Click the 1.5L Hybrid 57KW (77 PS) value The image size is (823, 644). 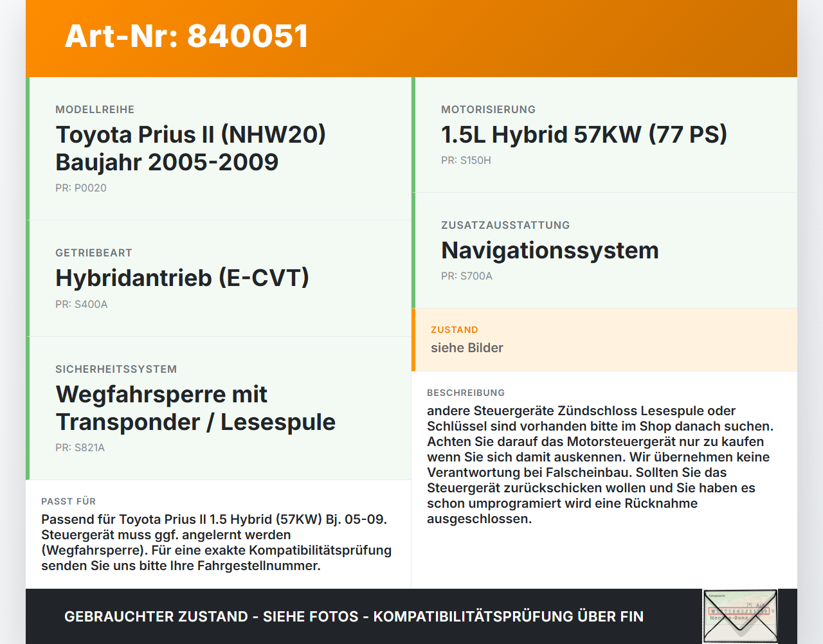[584, 134]
